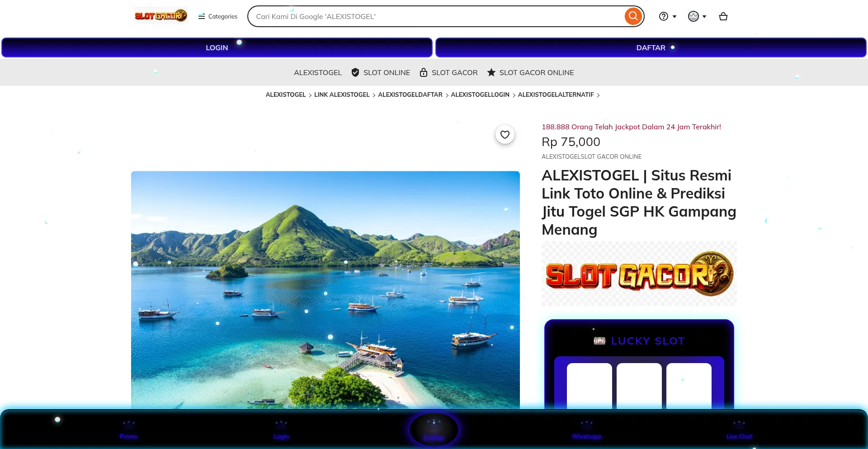Open the LINK ALEXISTOGEL breadcrumb
Image resolution: width=868 pixels, height=449 pixels.
[342, 95]
